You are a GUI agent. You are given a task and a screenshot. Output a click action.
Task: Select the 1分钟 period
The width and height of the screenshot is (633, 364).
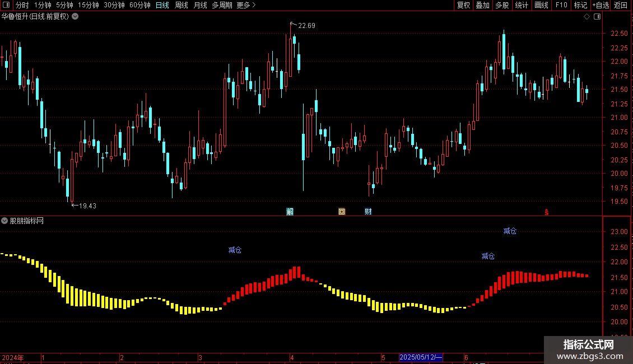43,5
